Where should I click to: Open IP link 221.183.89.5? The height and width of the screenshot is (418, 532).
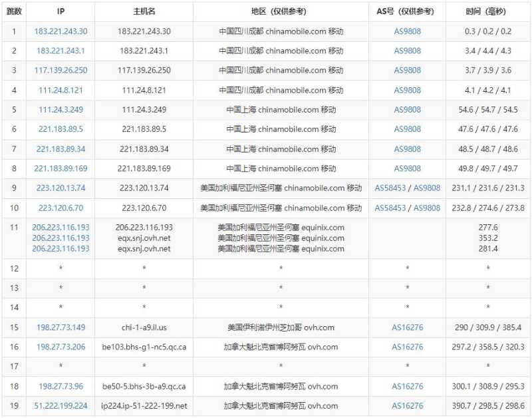coord(61,129)
